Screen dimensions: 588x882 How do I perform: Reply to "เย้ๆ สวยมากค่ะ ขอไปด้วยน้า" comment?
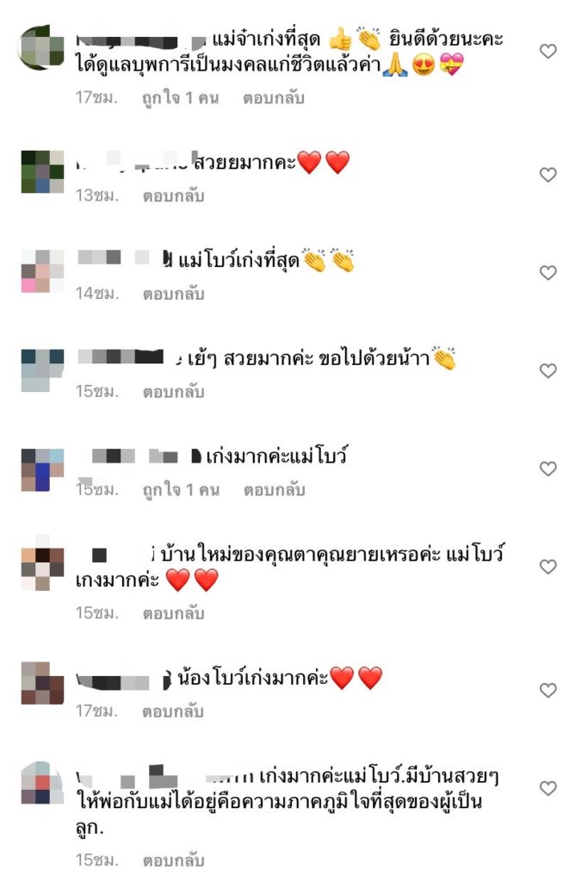173,392
